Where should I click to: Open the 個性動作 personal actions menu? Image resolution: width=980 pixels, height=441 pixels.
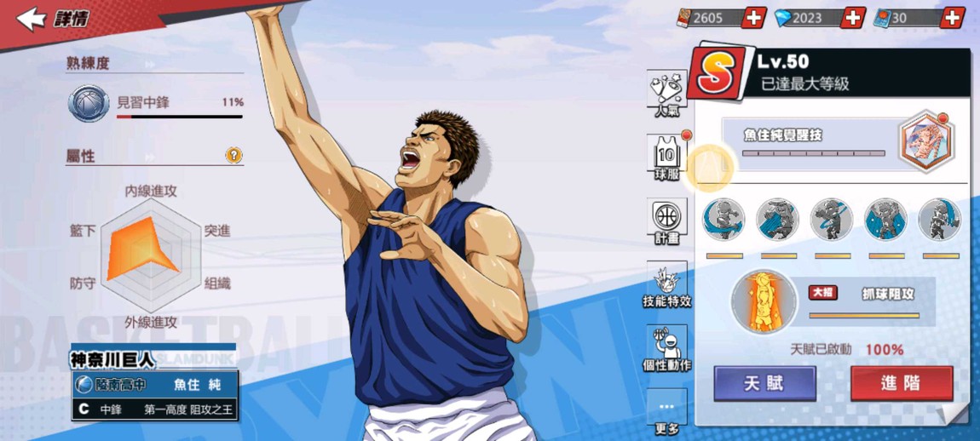point(667,348)
